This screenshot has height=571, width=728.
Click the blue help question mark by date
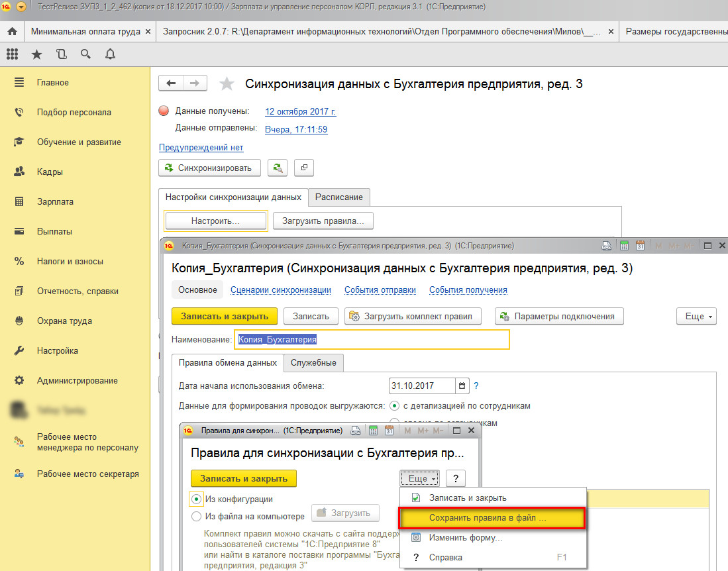pos(476,386)
